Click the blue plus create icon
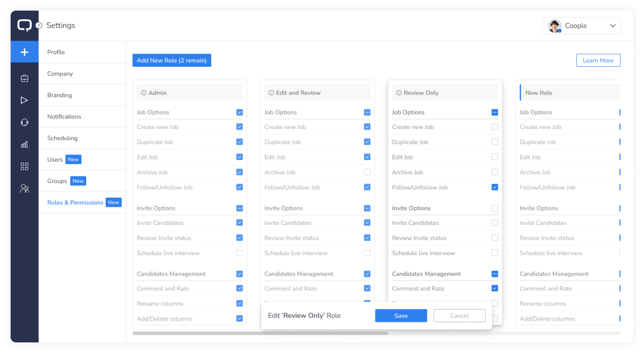The height and width of the screenshot is (353, 644). point(24,52)
